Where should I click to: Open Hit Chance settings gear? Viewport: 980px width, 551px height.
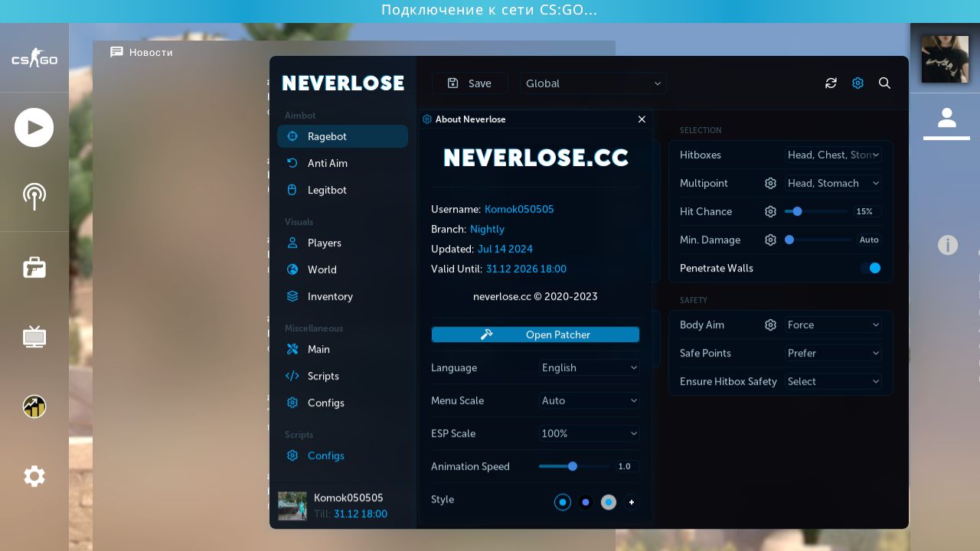click(x=770, y=212)
